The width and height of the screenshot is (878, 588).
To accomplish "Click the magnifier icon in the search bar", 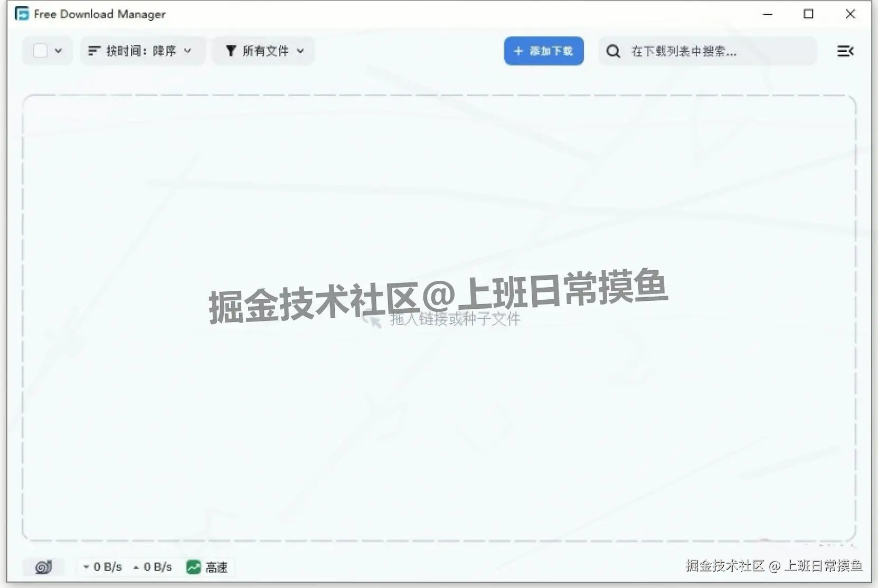I will (613, 51).
